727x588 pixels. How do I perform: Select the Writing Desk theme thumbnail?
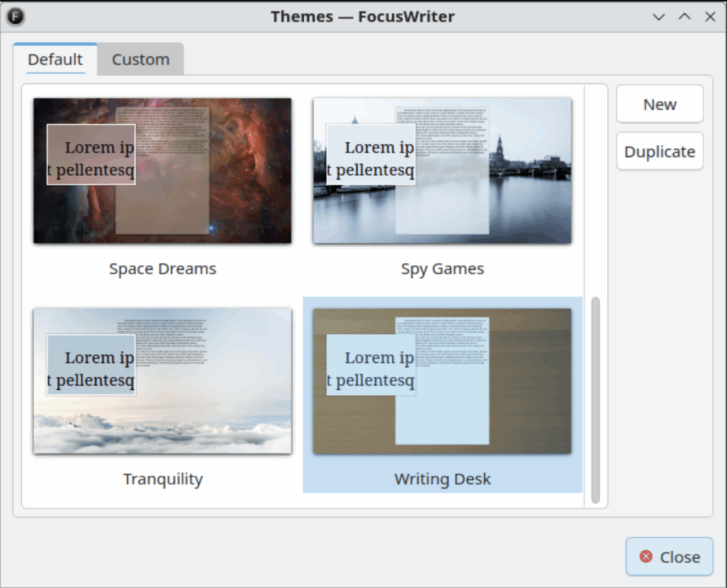click(442, 381)
